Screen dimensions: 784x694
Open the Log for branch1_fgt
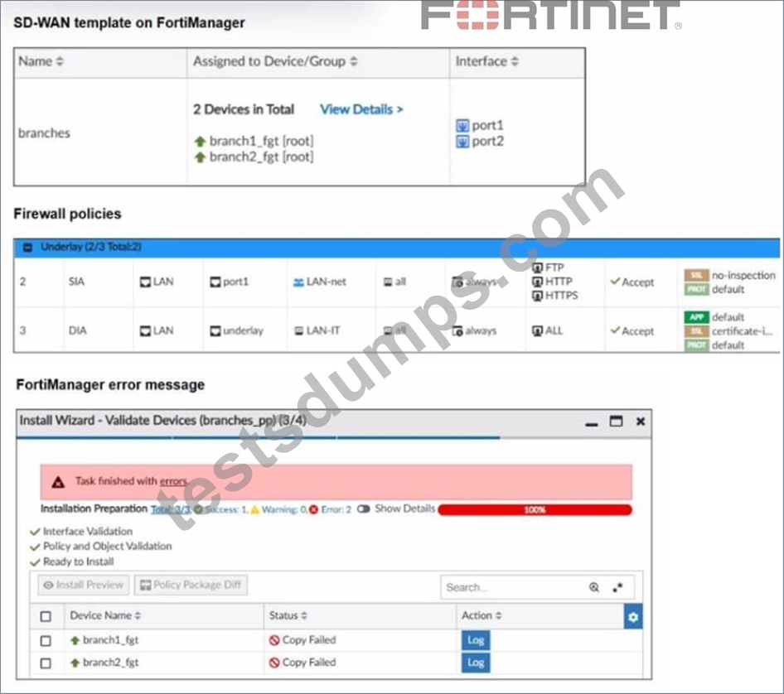point(476,640)
